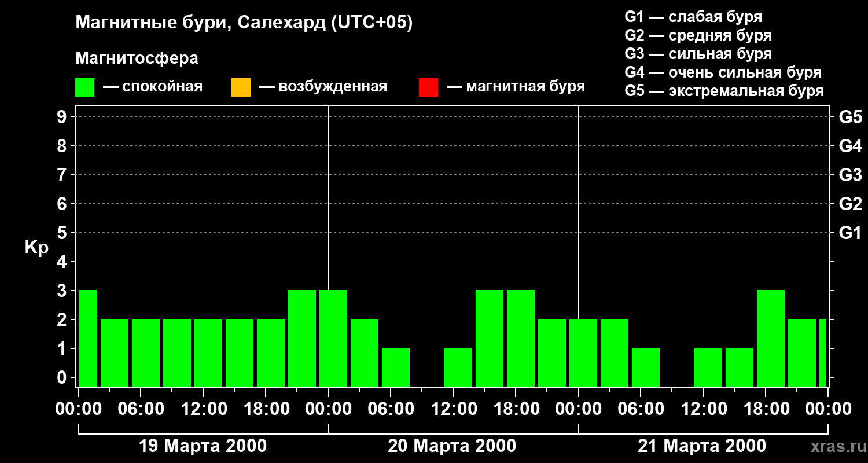Click the Kp 3 bar at 21:00 on 19 Марта
This screenshot has width=868, height=463.
coord(302,338)
